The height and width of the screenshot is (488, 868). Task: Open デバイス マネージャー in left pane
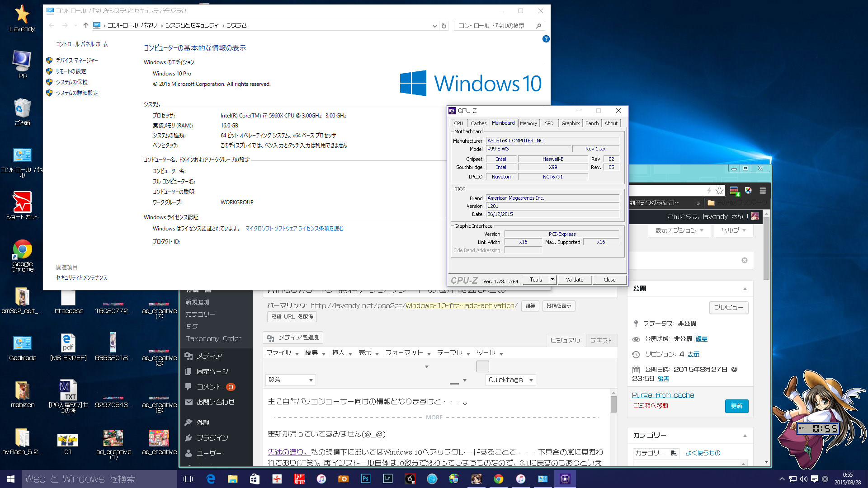(x=76, y=61)
